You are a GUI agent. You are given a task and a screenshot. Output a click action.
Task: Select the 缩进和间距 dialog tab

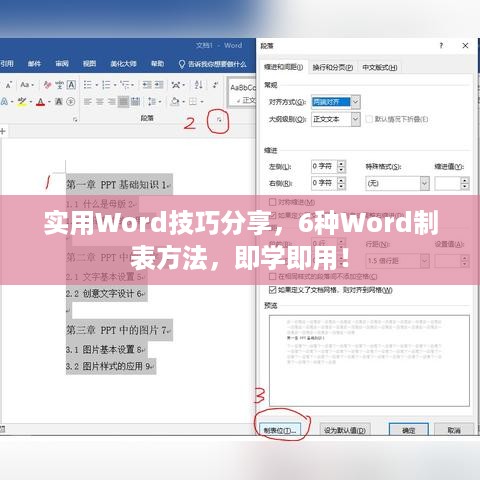point(284,67)
